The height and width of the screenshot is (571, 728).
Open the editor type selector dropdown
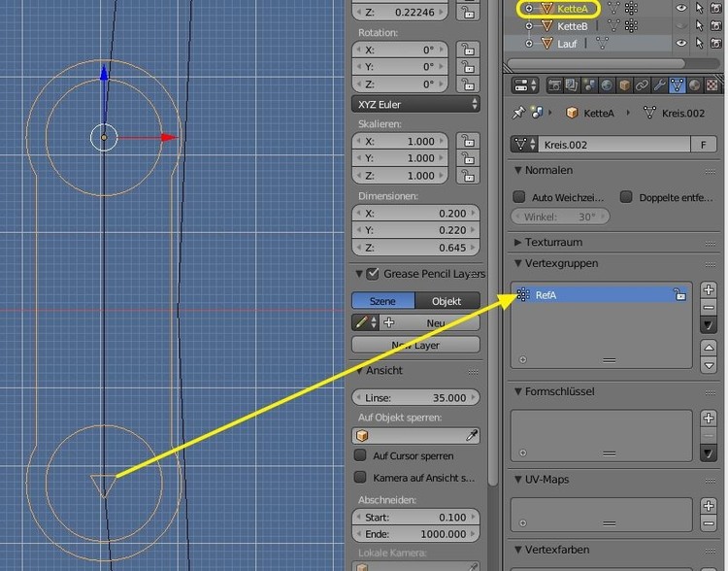pyautogui.click(x=524, y=85)
